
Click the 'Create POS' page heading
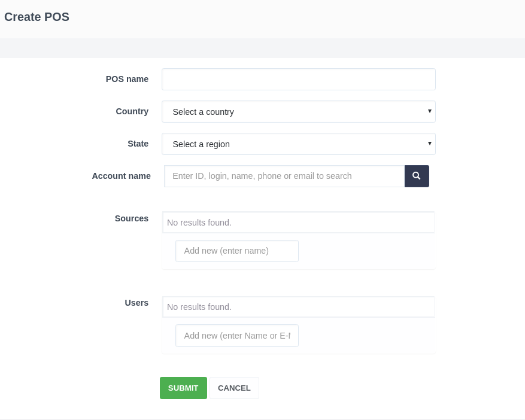[37, 17]
